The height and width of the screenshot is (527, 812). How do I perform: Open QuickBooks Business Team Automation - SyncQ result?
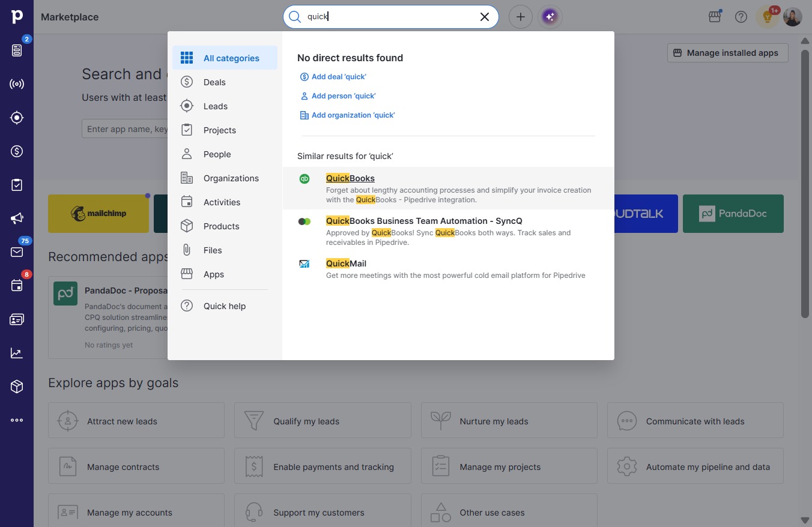[x=448, y=231]
